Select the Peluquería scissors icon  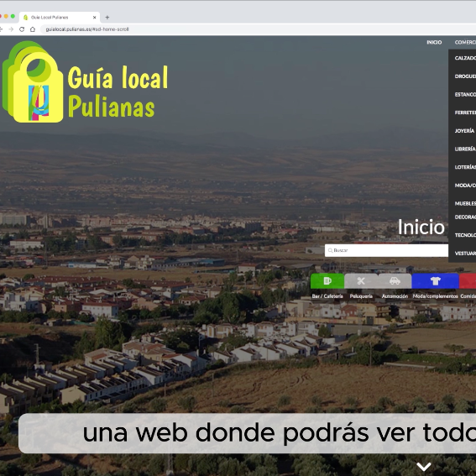[x=361, y=280]
